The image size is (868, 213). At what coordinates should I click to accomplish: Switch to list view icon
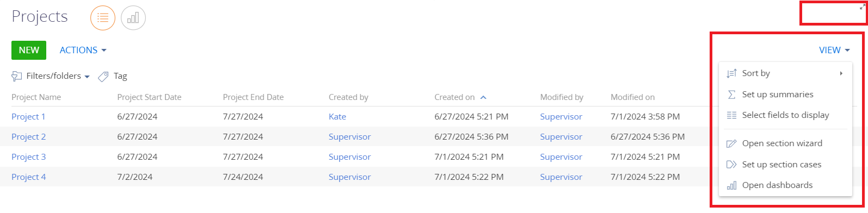click(102, 18)
